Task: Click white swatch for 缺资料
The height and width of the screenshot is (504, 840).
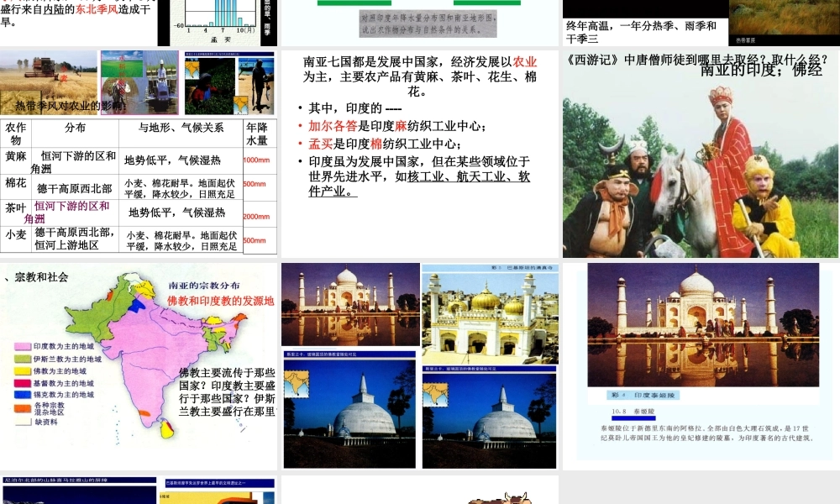Action: [x=22, y=422]
